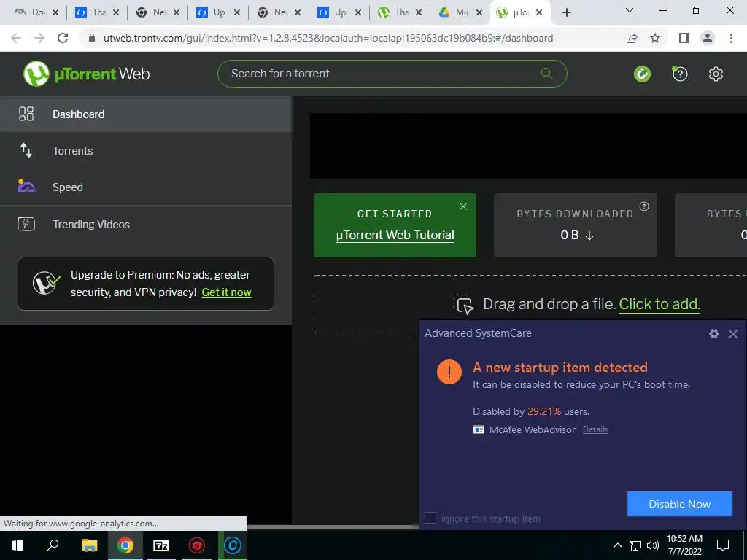
Task: Click the Dashboard grid icon
Action: (26, 114)
